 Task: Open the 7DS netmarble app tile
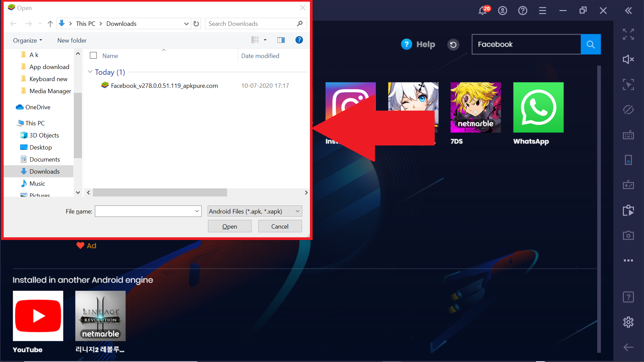(476, 107)
